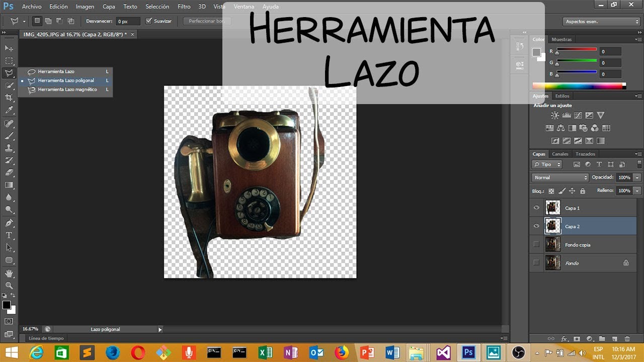Select the Pen tool
The image size is (644, 362).
pyautogui.click(x=9, y=223)
